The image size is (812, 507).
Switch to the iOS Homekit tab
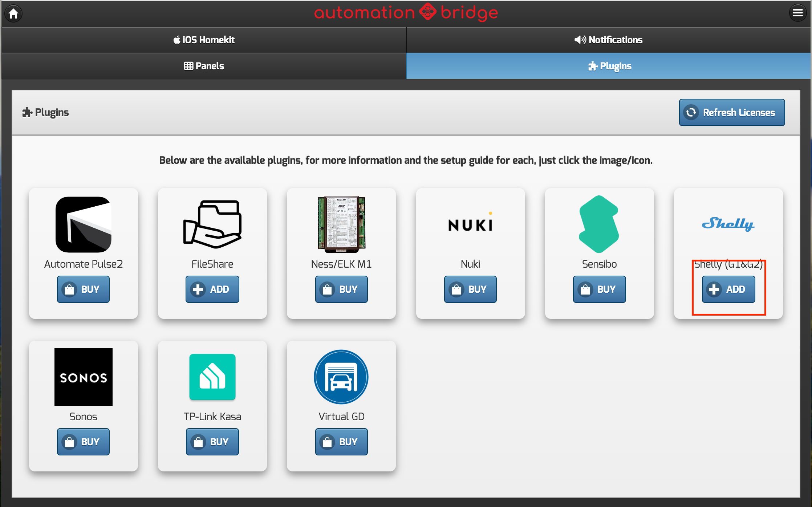204,40
